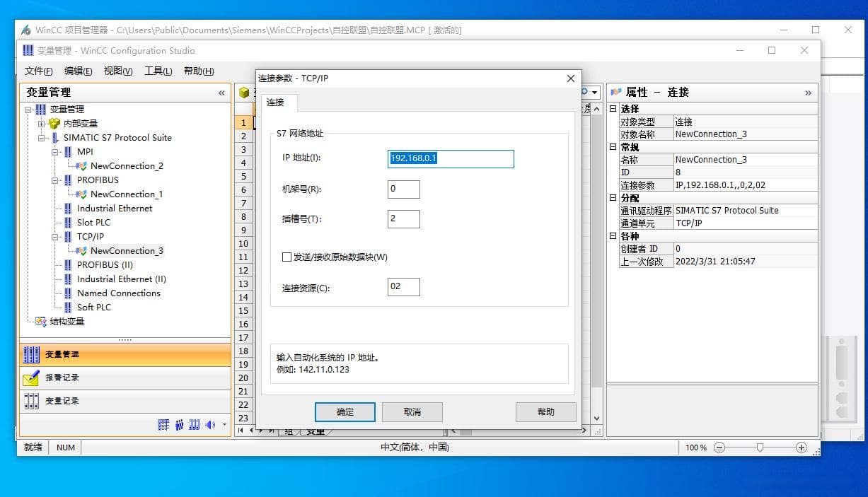Close the 连接参数 - TCP/IP dialog
Screen dimensions: 868x497
(571, 78)
